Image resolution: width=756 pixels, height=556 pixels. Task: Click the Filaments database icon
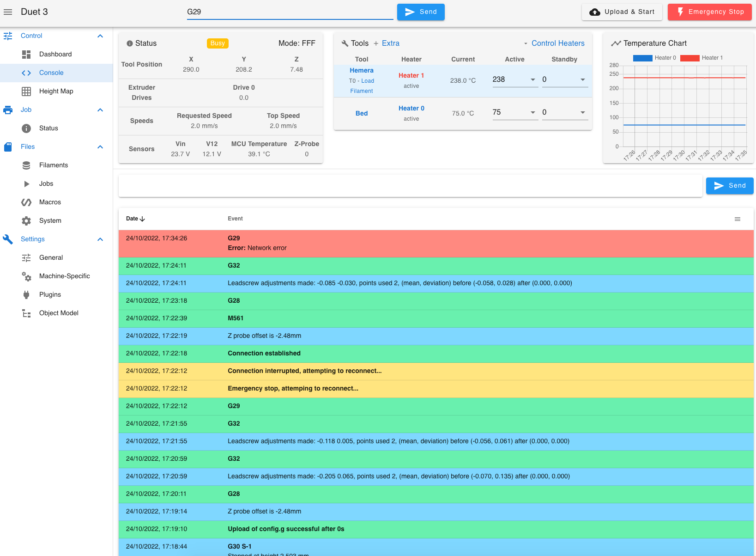tap(26, 165)
